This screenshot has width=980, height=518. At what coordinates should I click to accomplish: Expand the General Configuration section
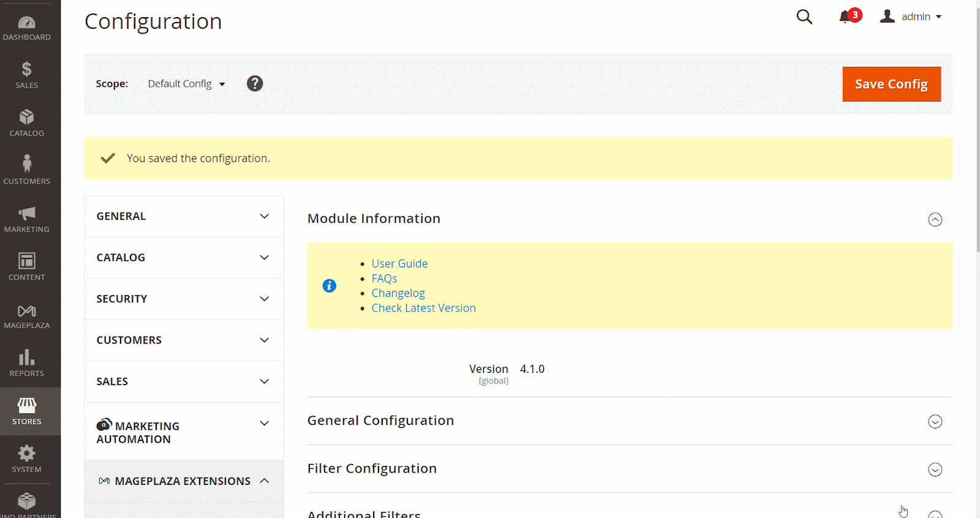coord(935,421)
